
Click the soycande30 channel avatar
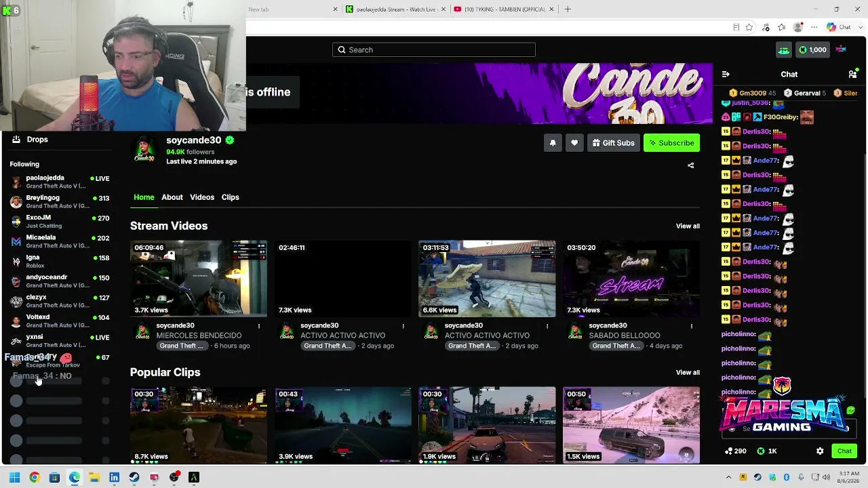pos(144,149)
